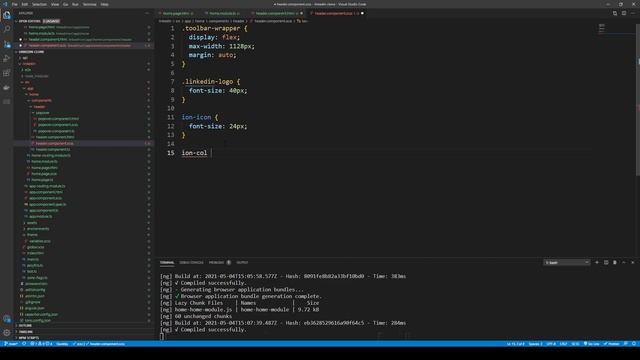Open Explorer panel more actions menu
Screen dimensions: 640x360
(x=147, y=13)
